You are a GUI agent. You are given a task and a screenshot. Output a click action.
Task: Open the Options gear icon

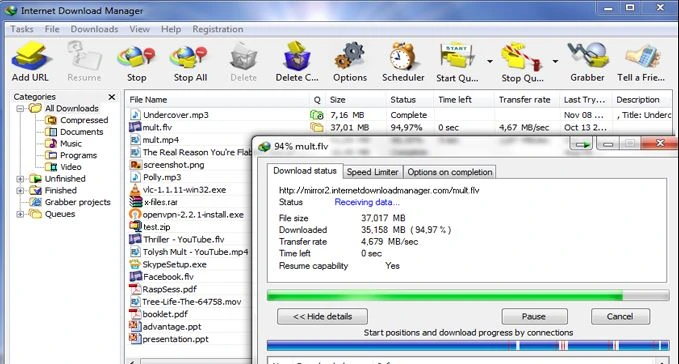point(349,56)
